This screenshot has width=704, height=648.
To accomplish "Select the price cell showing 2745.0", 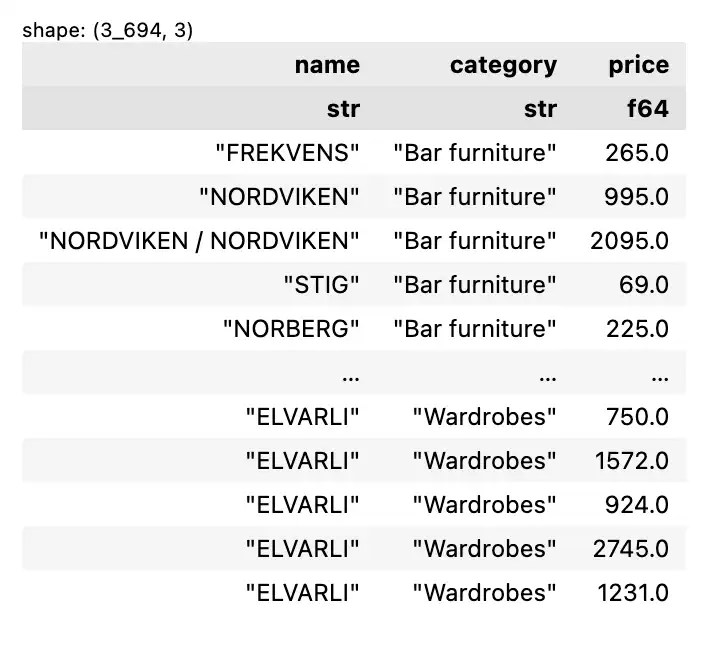I will (x=633, y=549).
